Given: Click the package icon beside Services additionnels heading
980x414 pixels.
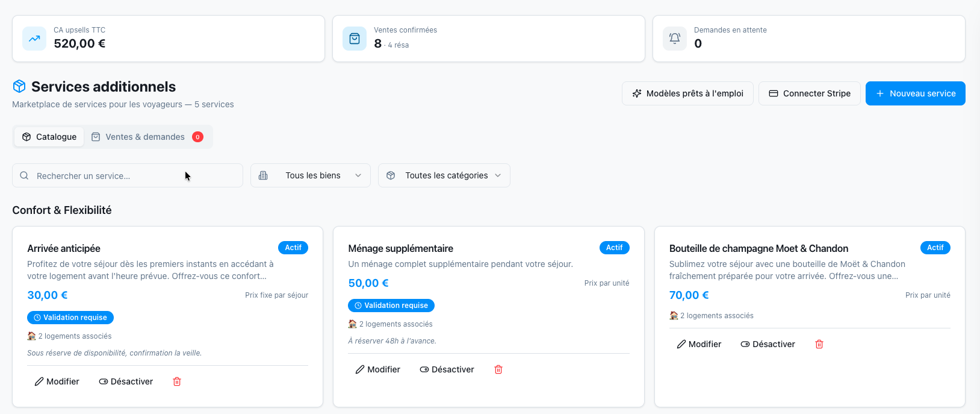Looking at the screenshot, I should (x=19, y=86).
